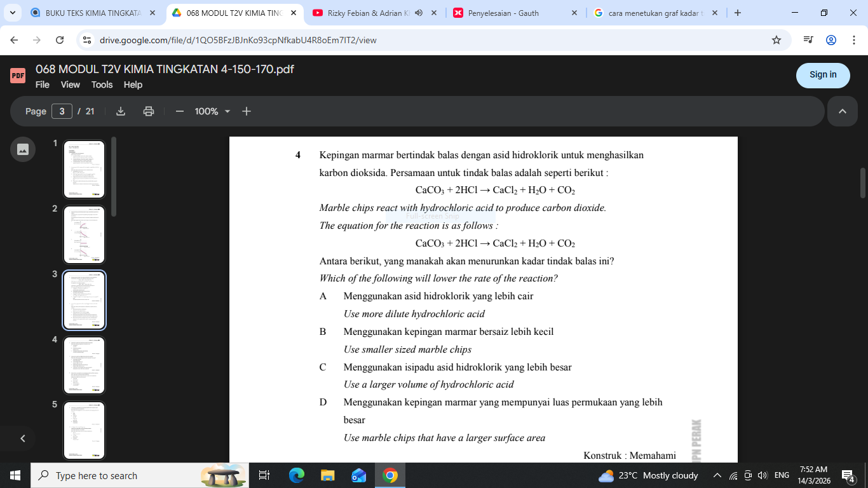Click the Sign in button

823,75
